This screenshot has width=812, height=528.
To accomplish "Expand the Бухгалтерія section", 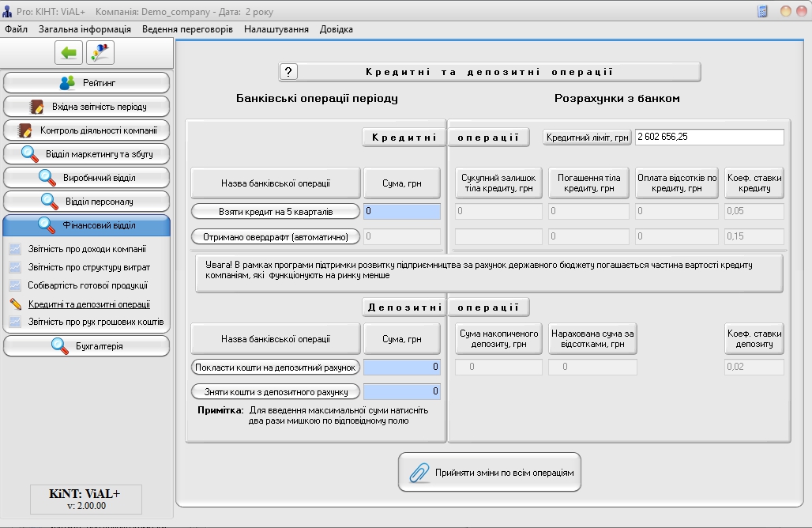I will [87, 346].
